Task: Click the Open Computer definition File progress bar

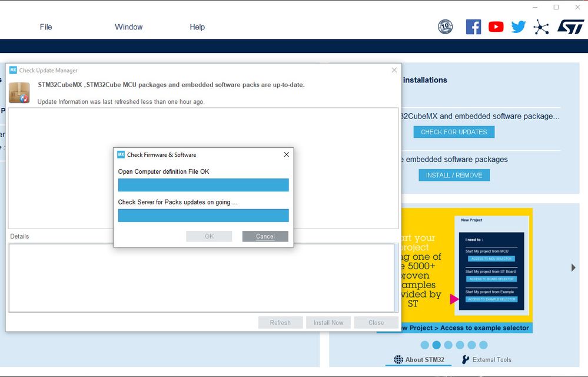Action: (x=203, y=185)
